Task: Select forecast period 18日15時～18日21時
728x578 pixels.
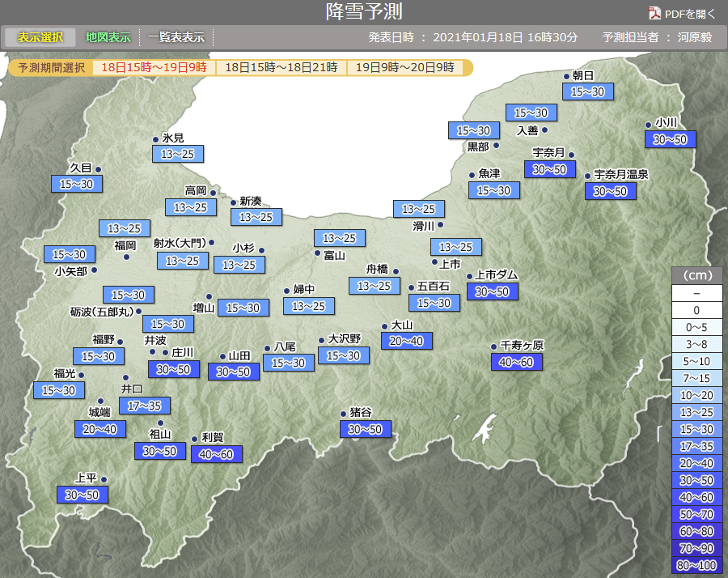Action: click(x=281, y=67)
